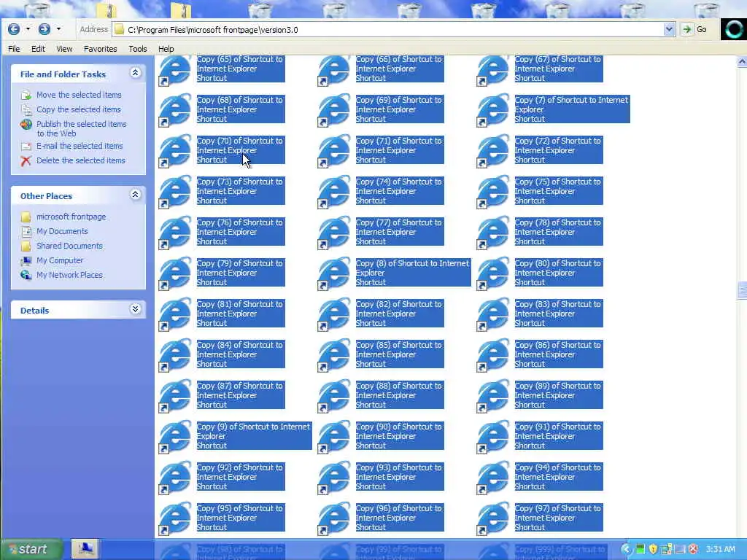Click the scrollbar up arrow
The height and width of the screenshot is (560, 747).
tap(742, 62)
